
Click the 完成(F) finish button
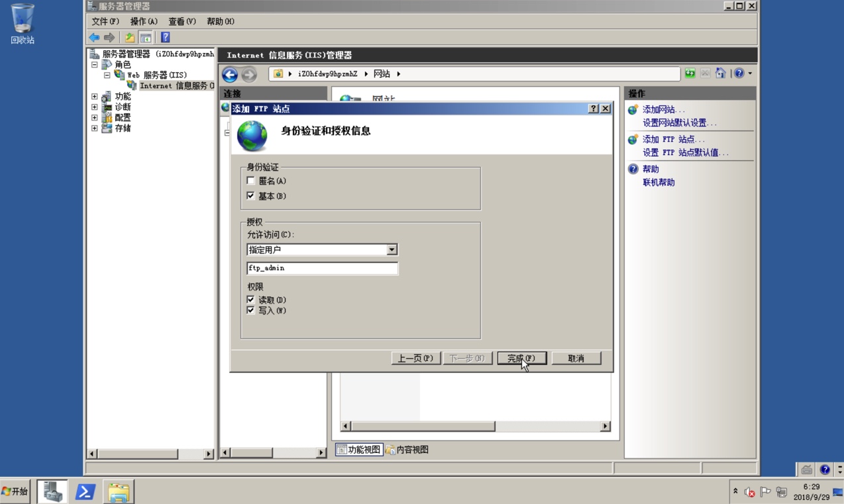point(521,358)
